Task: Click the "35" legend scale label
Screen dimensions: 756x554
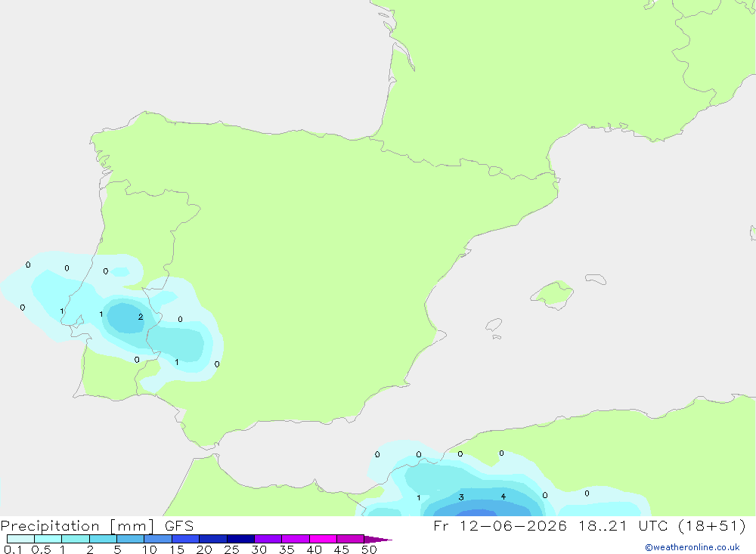Action: (287, 549)
